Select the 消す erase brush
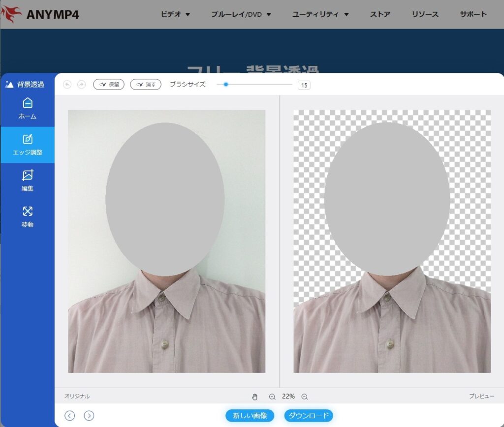 tap(146, 85)
